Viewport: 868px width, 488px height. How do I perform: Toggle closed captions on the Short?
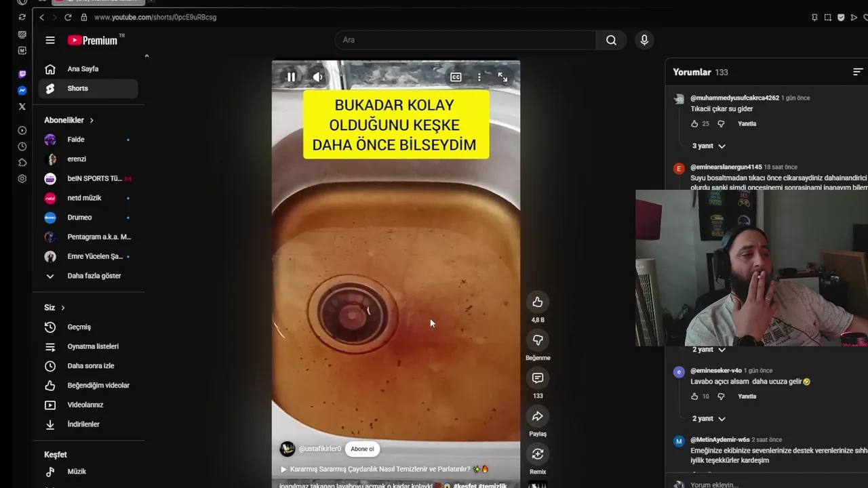coord(456,77)
